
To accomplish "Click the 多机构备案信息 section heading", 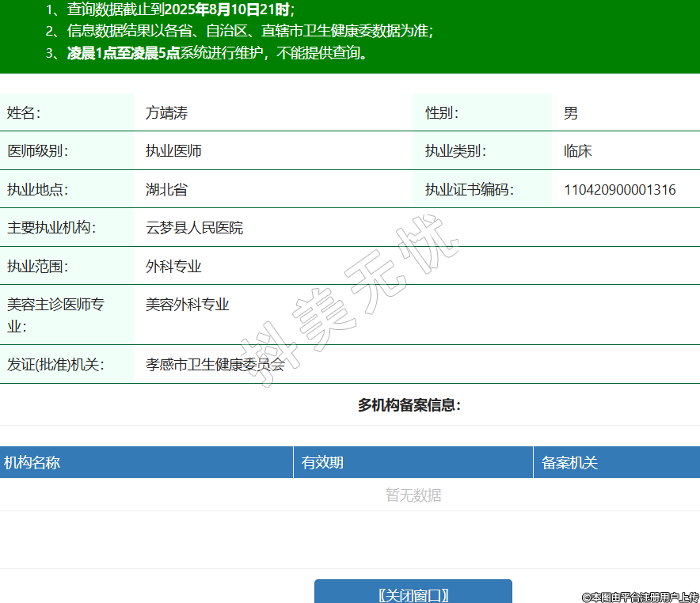I will 409,405.
